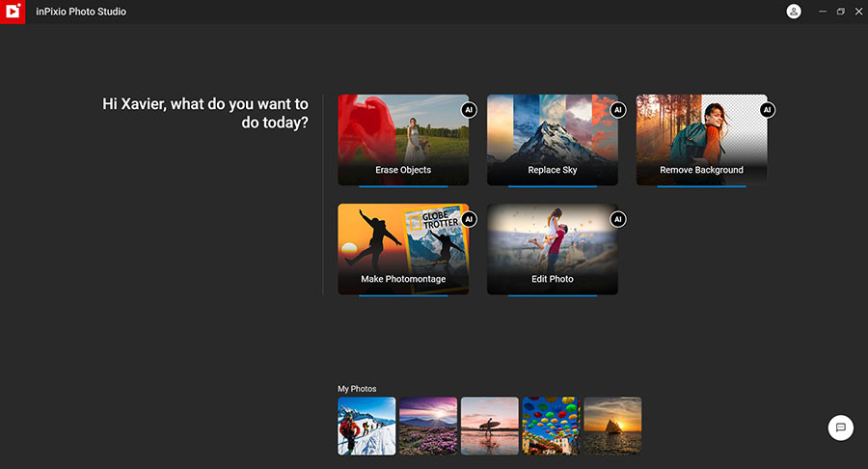868x469 pixels.
Task: Click the My Photos section label
Action: click(357, 389)
